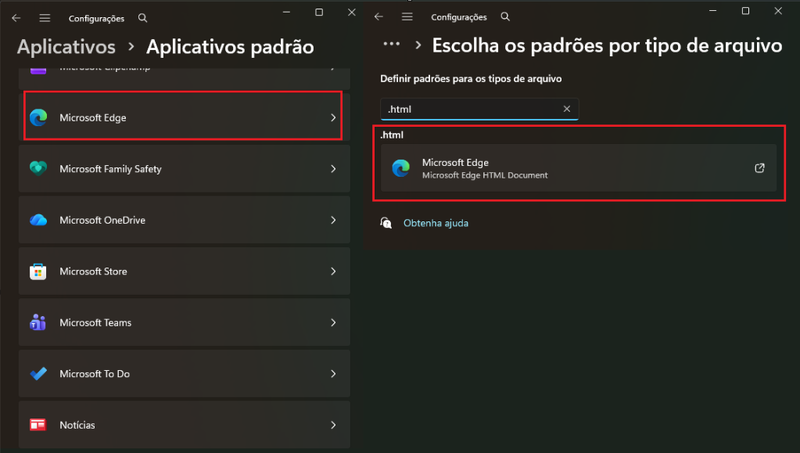Open the Obtenha ajuda link
The image size is (800, 453).
point(436,223)
